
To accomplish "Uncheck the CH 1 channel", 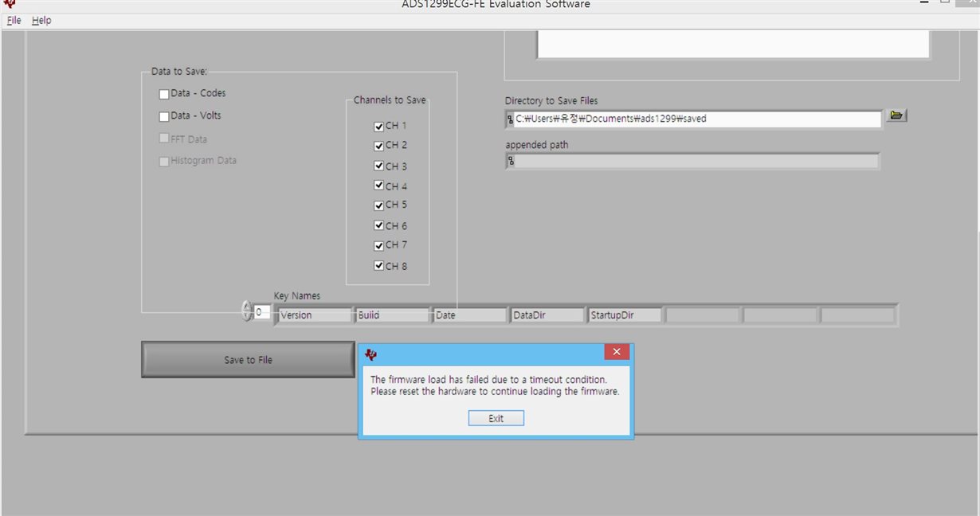I will point(378,125).
